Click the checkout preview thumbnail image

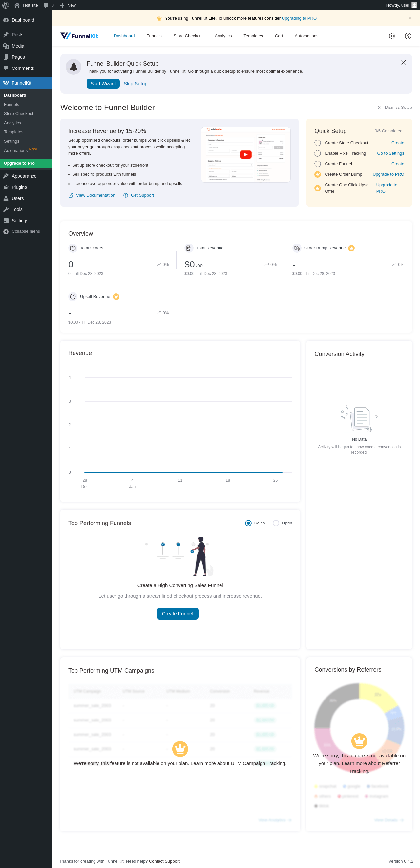245,155
